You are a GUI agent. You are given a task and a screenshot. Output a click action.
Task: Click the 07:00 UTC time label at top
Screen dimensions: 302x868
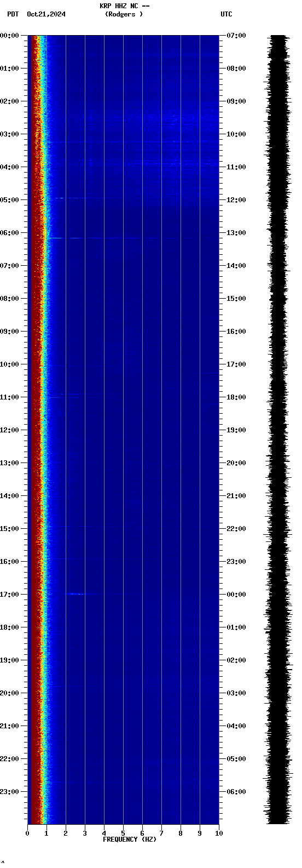point(236,36)
